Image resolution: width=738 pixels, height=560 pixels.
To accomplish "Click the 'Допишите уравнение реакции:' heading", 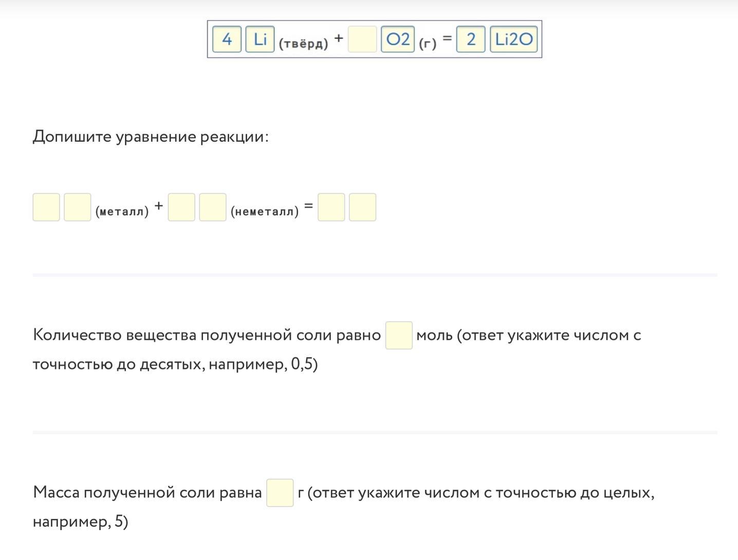I will [151, 137].
